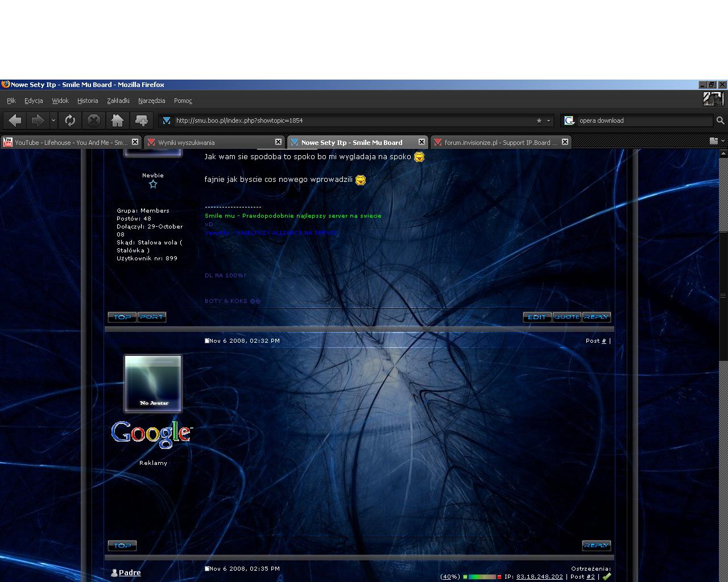Screen dimensions: 728x582
Task: Click the browser Back arrow button
Action: pyautogui.click(x=15, y=120)
